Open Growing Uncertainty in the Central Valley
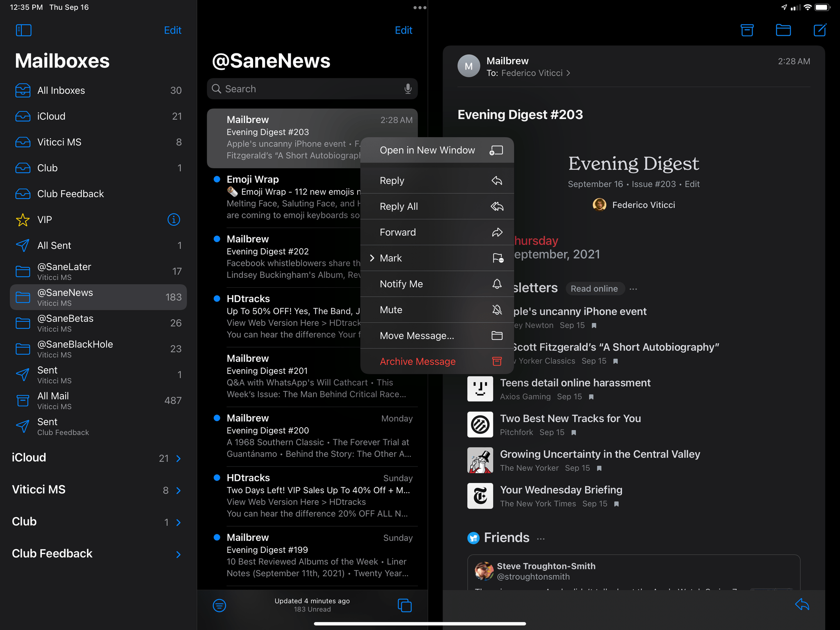This screenshot has height=630, width=840. [x=600, y=454]
